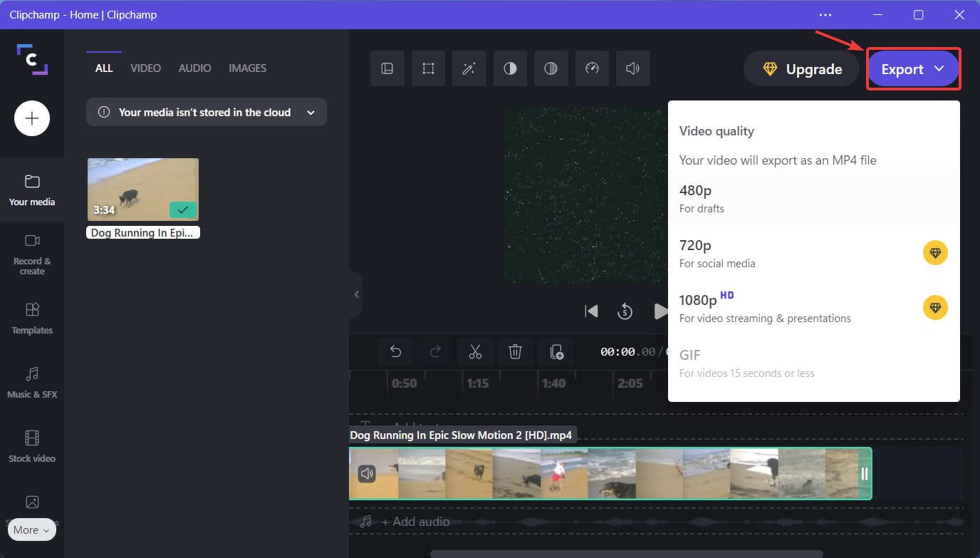The width and height of the screenshot is (980, 558).
Task: Deselect the green checkmark on the media thumbnail
Action: (x=182, y=210)
